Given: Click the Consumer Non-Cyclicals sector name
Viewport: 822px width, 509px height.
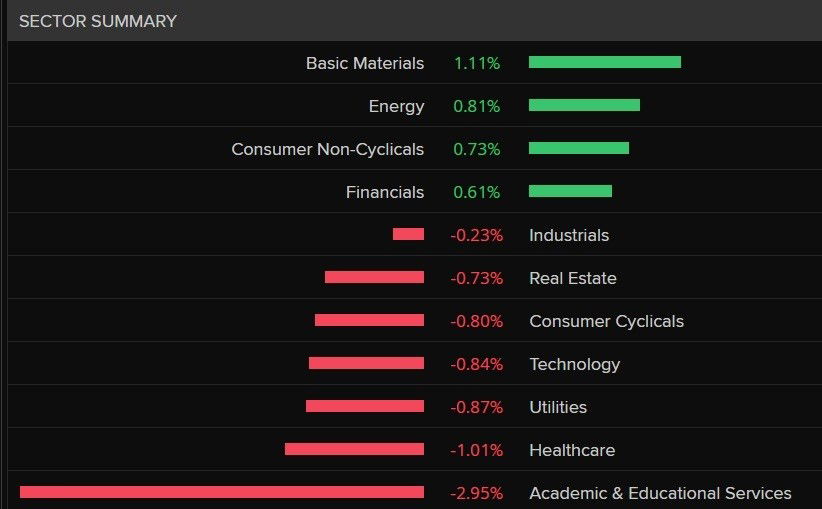Looking at the screenshot, I should (327, 149).
